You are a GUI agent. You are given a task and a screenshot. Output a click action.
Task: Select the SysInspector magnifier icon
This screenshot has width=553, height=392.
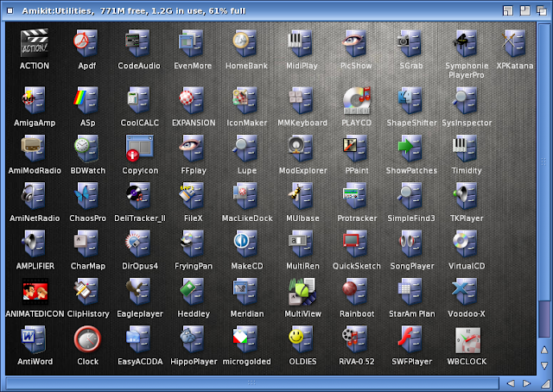pos(467,100)
